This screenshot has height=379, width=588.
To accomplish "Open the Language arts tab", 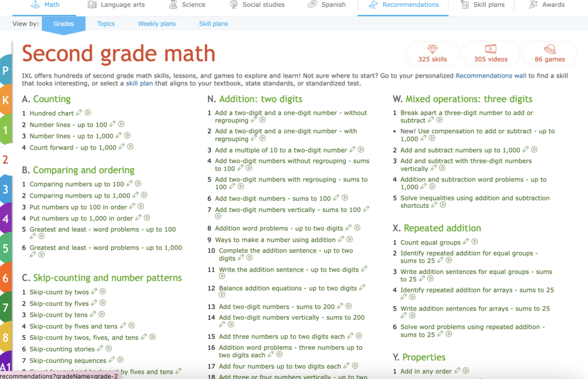I will (116, 5).
